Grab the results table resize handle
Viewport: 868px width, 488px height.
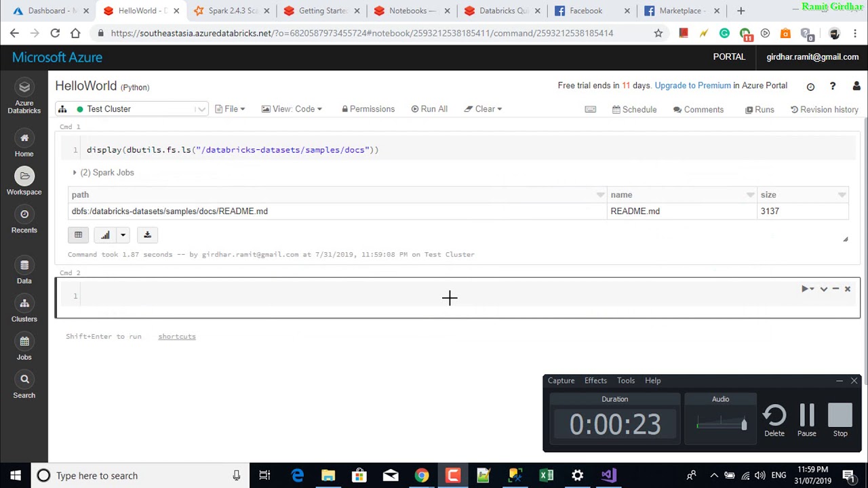845,239
